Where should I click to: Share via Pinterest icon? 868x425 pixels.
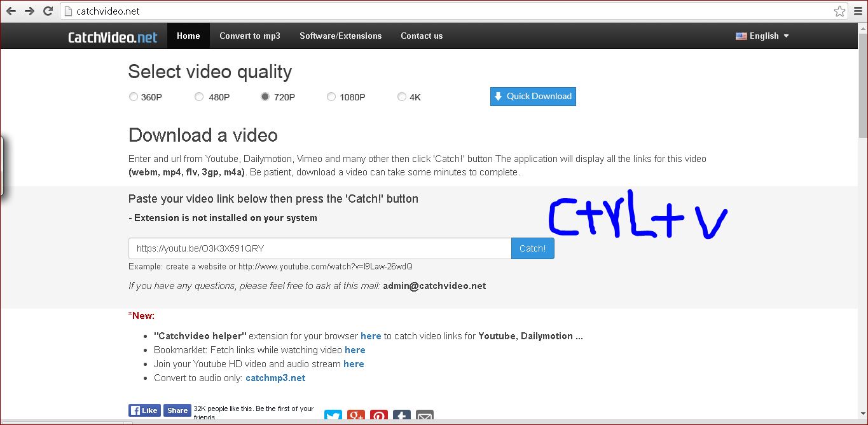point(379,417)
